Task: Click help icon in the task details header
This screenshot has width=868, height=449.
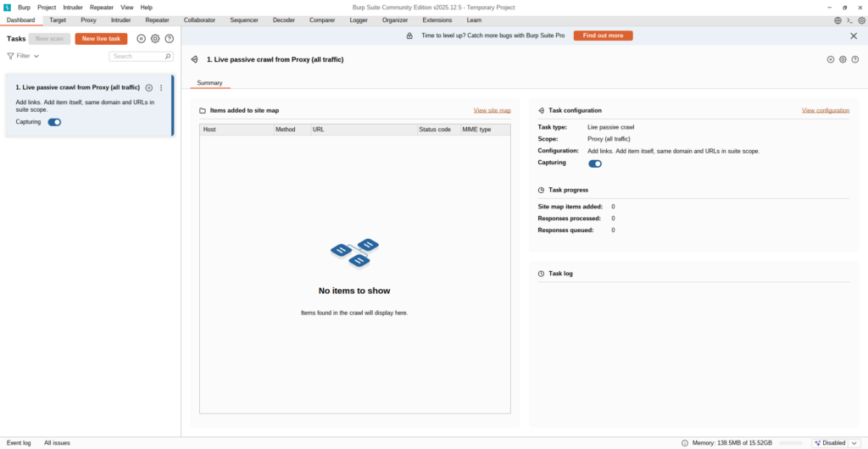Action: (854, 59)
